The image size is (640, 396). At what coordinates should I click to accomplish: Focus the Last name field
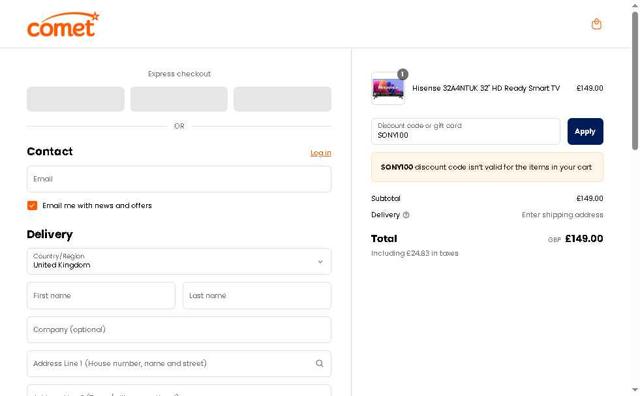point(257,296)
